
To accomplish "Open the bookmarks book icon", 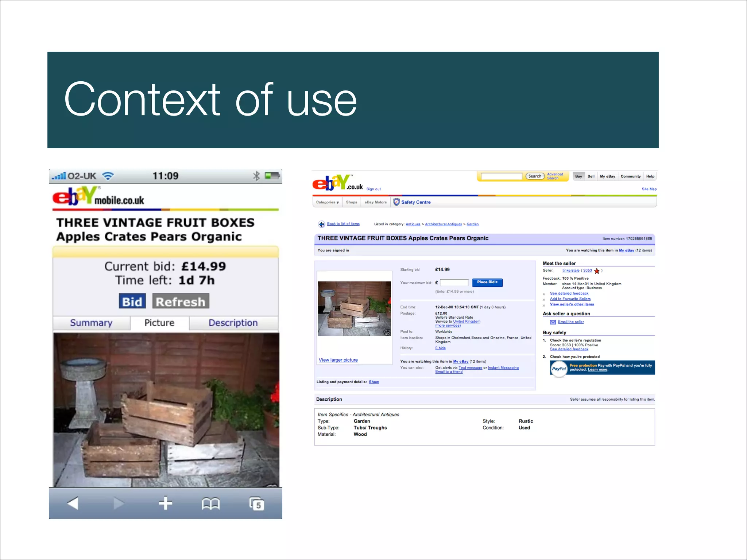I will coord(210,504).
